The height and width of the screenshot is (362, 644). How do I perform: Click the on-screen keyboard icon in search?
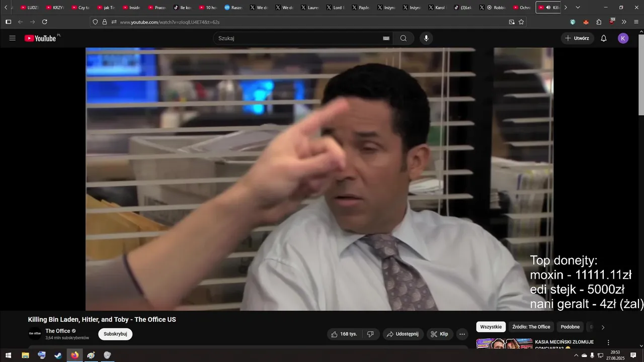point(386,38)
